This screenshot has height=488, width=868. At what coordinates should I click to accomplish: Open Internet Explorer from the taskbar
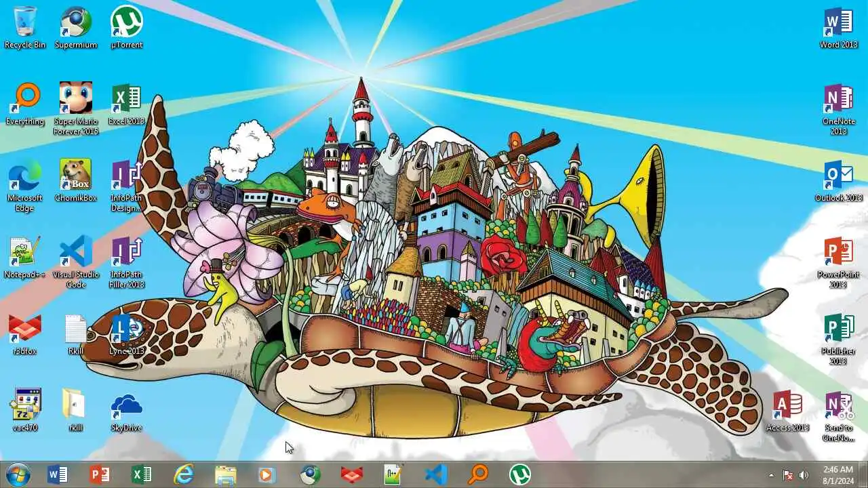[x=184, y=474]
